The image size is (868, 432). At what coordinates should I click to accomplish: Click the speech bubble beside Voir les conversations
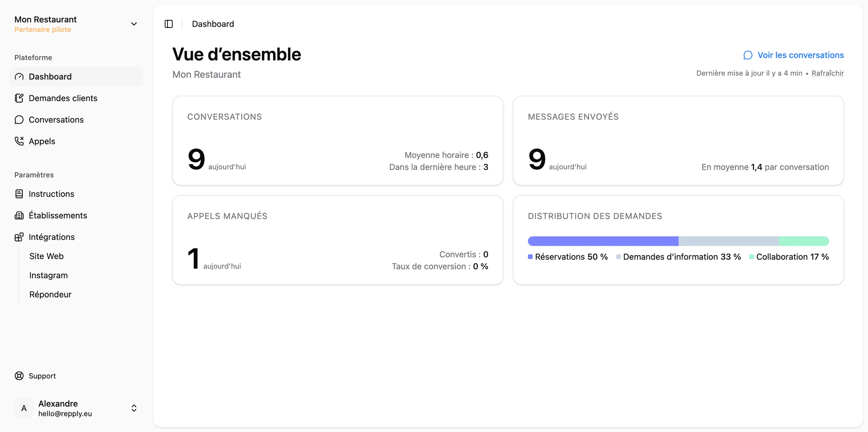click(x=748, y=55)
